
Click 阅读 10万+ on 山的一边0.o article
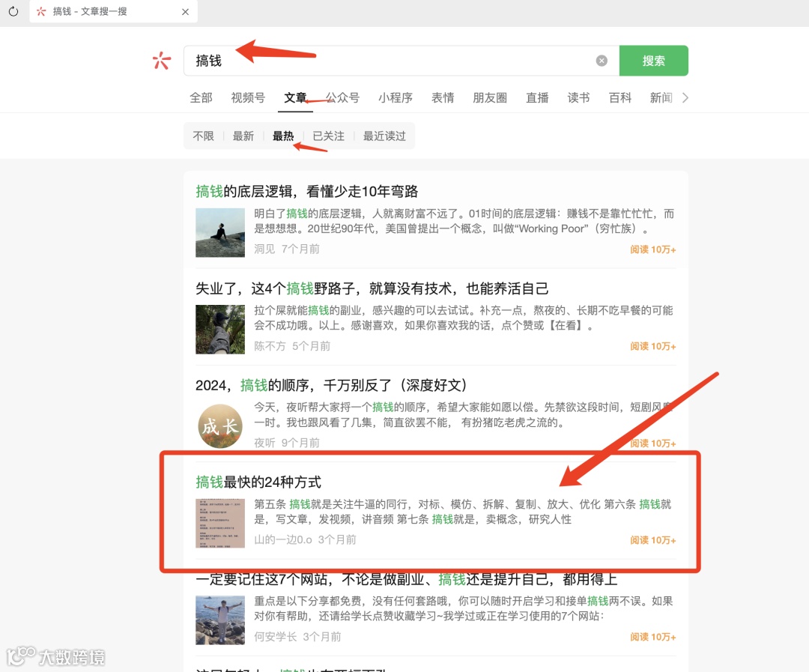point(652,540)
